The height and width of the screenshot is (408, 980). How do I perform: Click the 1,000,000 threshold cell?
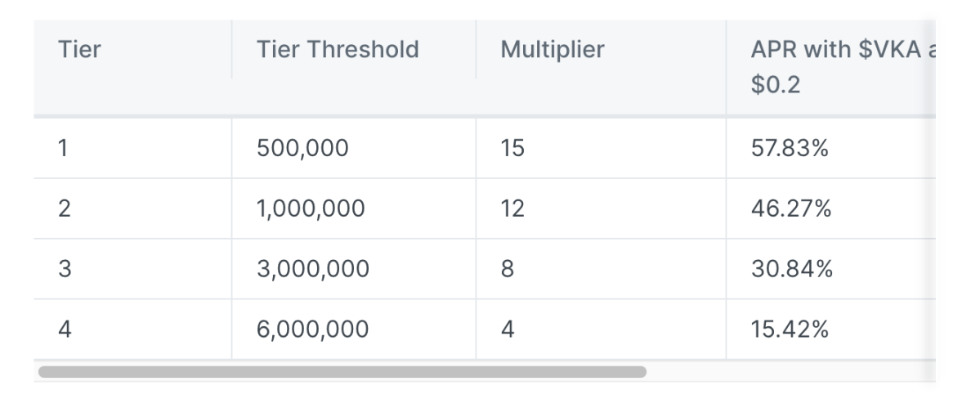click(x=311, y=209)
